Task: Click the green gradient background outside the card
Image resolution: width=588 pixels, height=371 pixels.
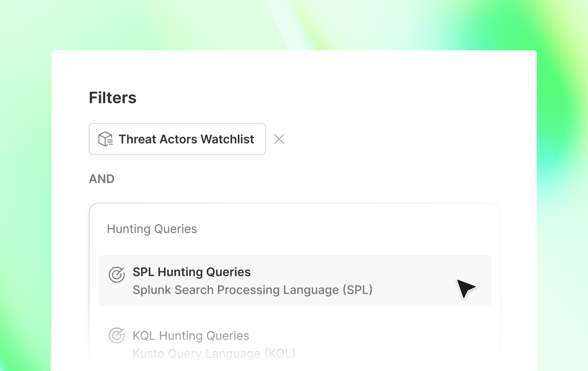Action: (x=25, y=196)
